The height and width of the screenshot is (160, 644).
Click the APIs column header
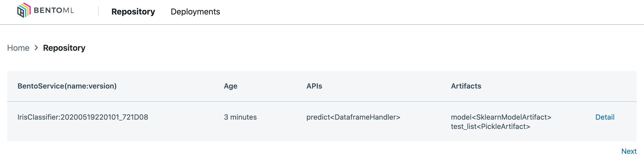[x=314, y=86]
